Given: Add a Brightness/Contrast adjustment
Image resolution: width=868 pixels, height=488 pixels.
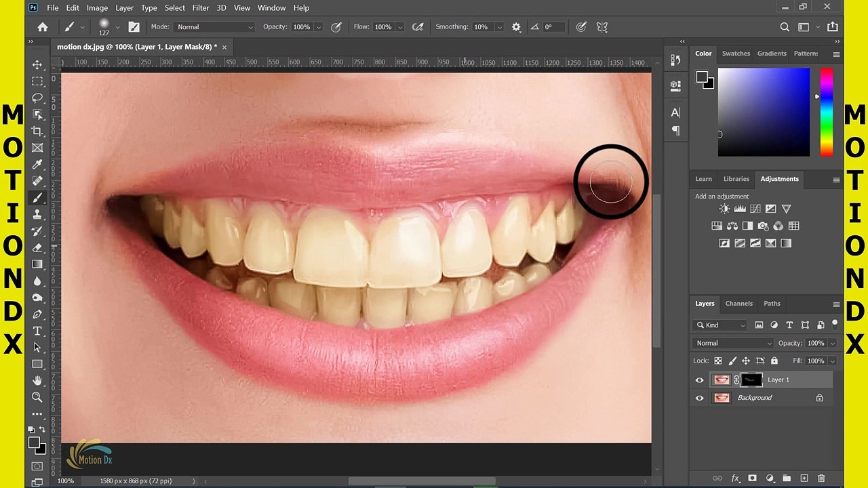Looking at the screenshot, I should point(724,209).
